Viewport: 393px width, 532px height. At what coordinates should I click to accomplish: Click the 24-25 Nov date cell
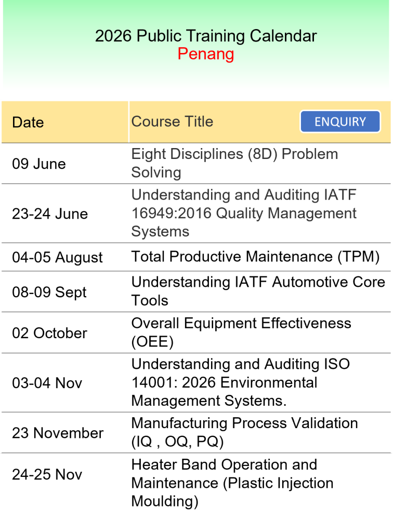(x=47, y=474)
